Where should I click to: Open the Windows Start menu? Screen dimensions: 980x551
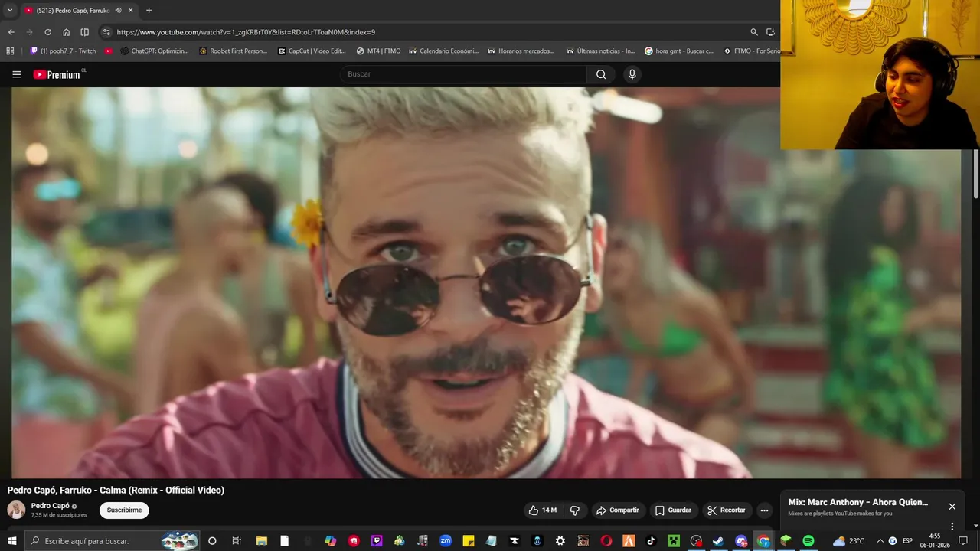click(12, 541)
